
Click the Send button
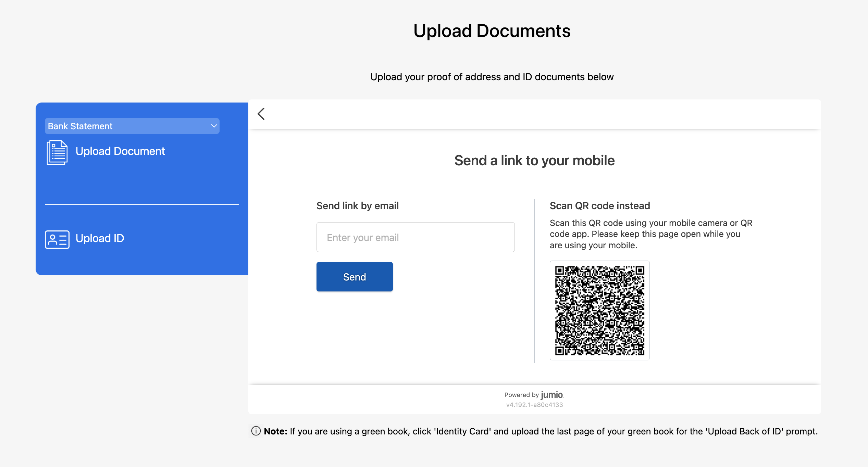click(x=355, y=277)
